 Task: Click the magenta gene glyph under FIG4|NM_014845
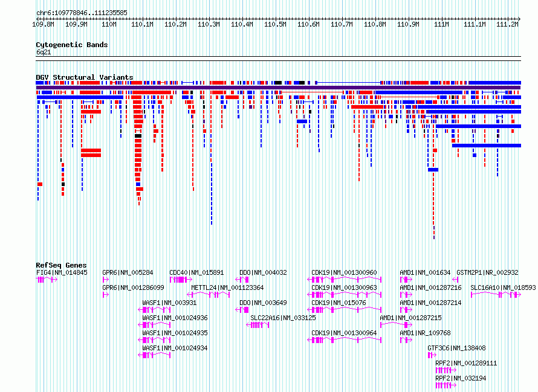click(x=47, y=280)
